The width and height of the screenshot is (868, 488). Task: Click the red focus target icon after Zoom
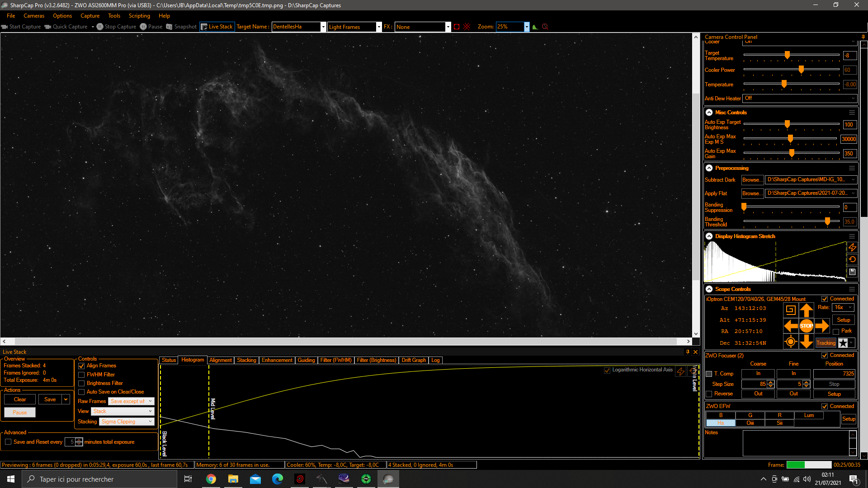(x=545, y=27)
